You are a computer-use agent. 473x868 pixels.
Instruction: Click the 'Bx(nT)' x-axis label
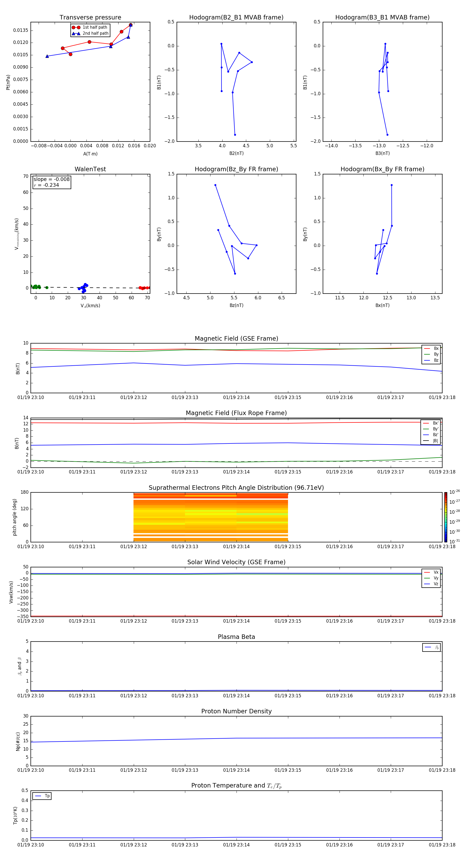[382, 305]
